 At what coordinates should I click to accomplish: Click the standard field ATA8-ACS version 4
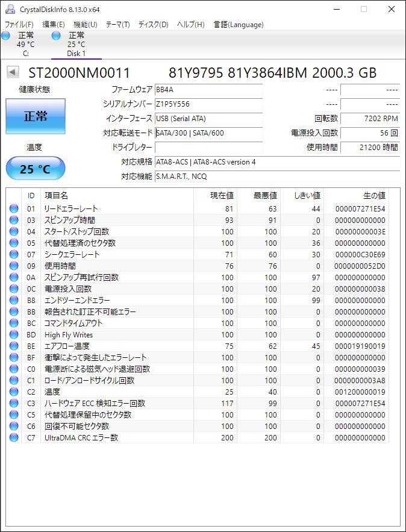tap(277, 162)
